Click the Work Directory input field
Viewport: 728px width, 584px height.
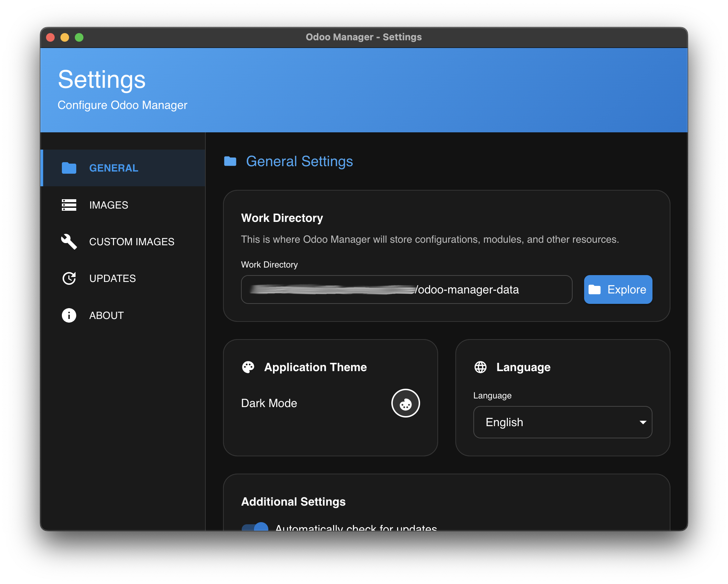pos(406,289)
